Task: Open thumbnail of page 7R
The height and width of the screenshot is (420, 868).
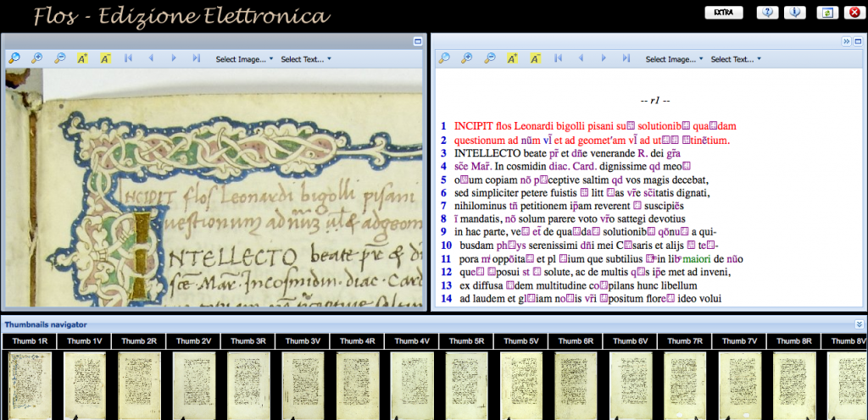Action: pos(685,385)
